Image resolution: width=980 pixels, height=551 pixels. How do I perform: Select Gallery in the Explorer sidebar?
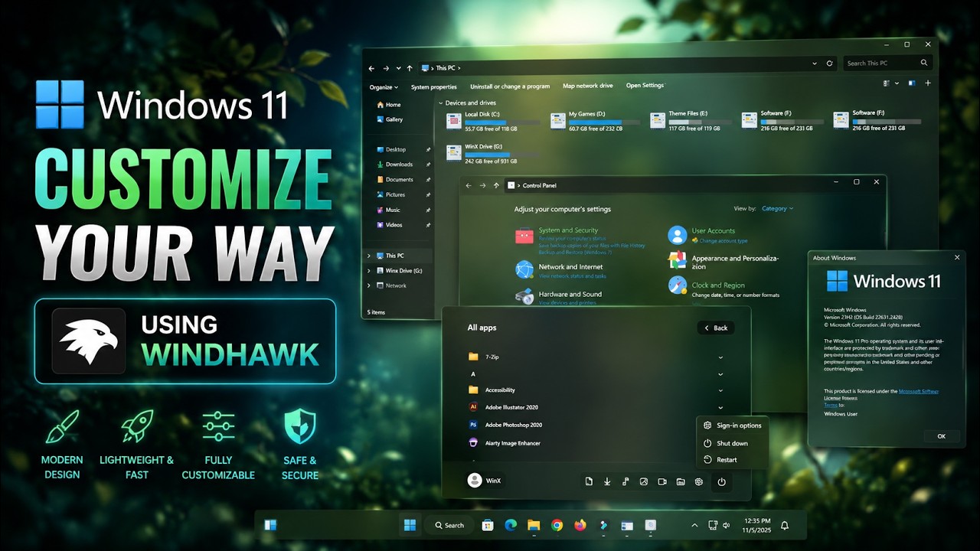point(389,119)
